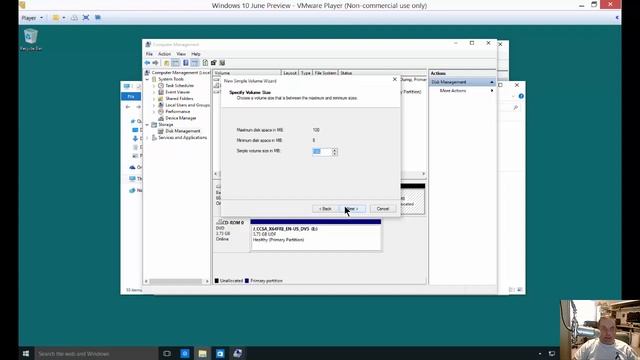Click the Volume column header
Image resolution: width=640 pixels, height=360 pixels.
(x=247, y=73)
